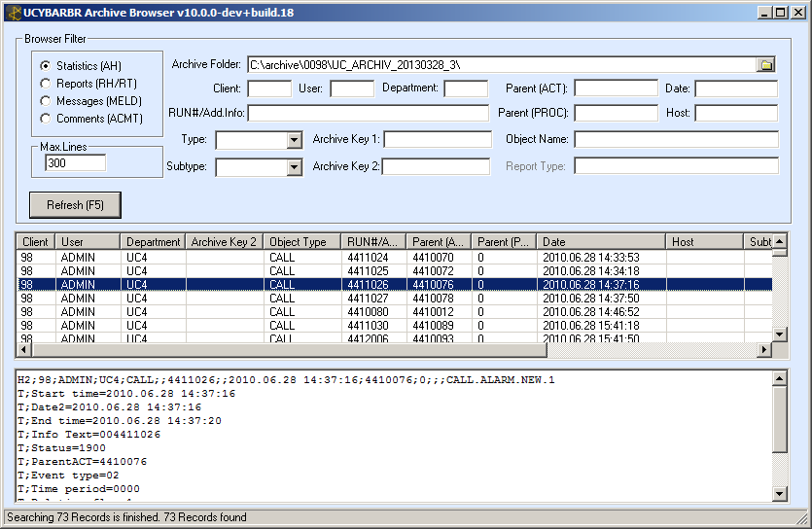Screen dimensions: 812x529
Task: Click table scroll down arrow
Action: (780, 335)
